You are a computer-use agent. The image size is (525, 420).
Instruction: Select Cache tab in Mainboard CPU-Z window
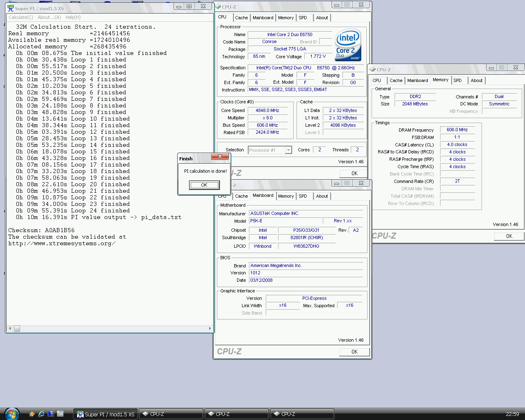pyautogui.click(x=241, y=196)
